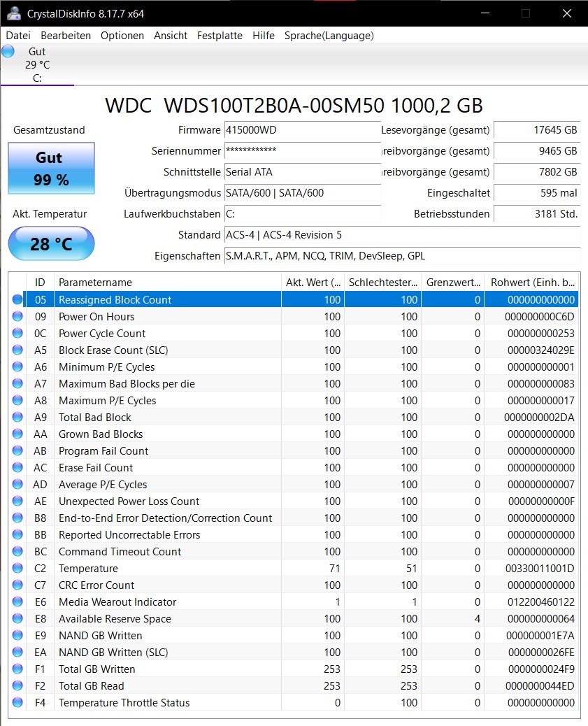The image size is (588, 726).
Task: Click status dot of Reassigned Block Count row
Action: [17, 299]
